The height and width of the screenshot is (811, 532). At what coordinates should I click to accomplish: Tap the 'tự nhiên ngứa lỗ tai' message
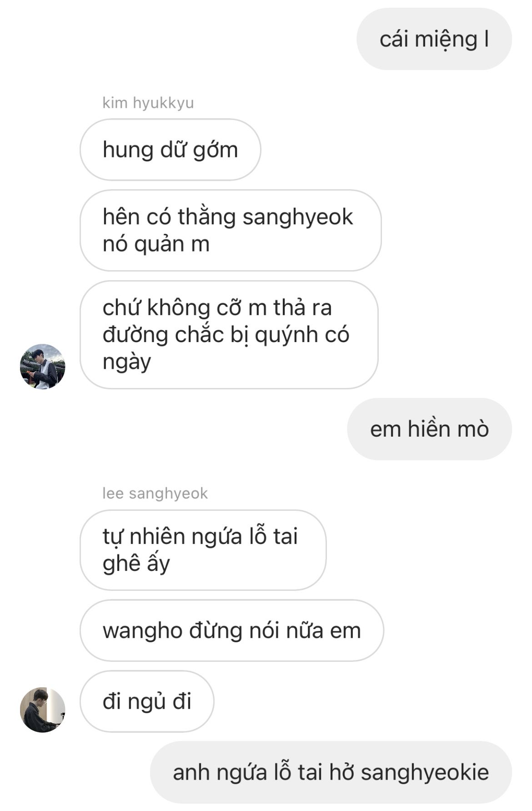pyautogui.click(x=203, y=550)
